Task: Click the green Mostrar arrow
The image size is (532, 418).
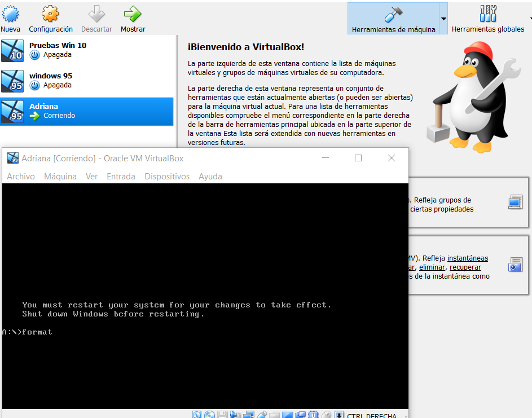Action: (133, 14)
